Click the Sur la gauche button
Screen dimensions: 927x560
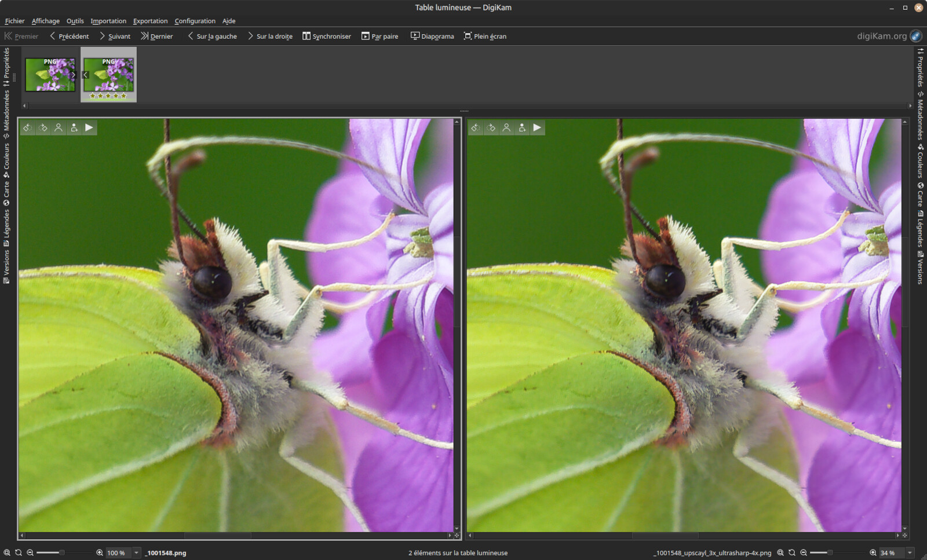pyautogui.click(x=212, y=36)
